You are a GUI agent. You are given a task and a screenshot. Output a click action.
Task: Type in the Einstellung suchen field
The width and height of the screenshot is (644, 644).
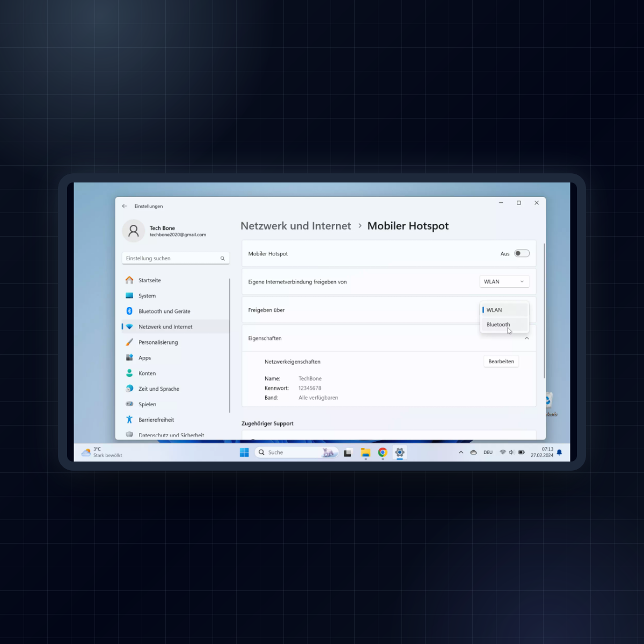click(175, 259)
